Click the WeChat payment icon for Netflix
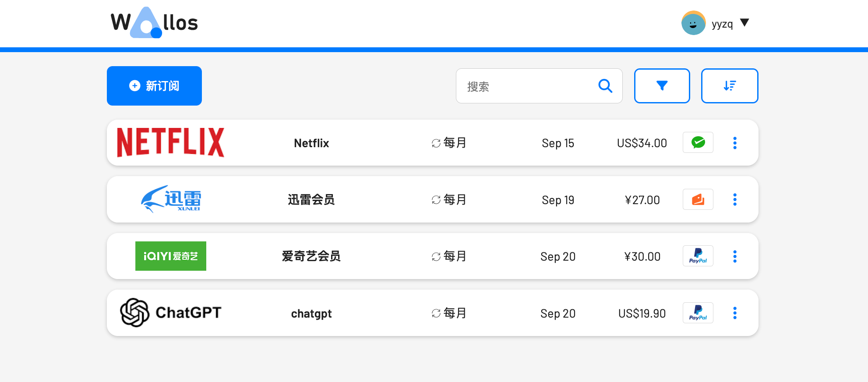This screenshot has height=382, width=868. point(698,143)
